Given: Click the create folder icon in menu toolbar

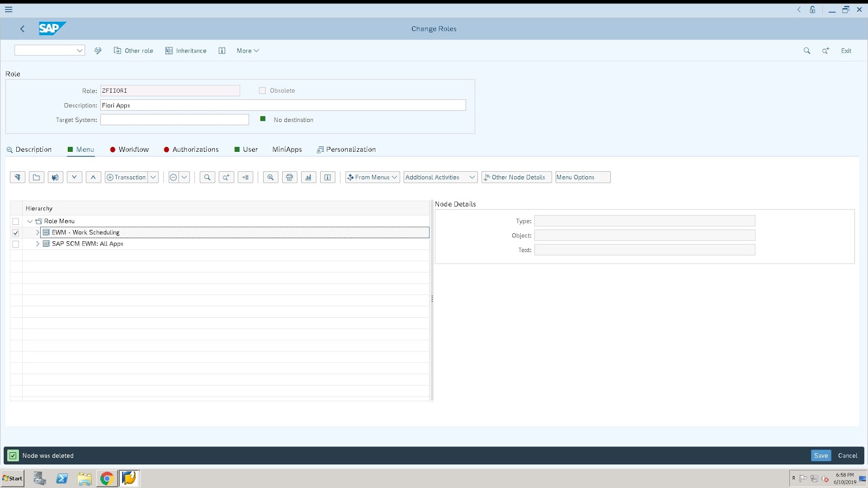Looking at the screenshot, I should (36, 177).
